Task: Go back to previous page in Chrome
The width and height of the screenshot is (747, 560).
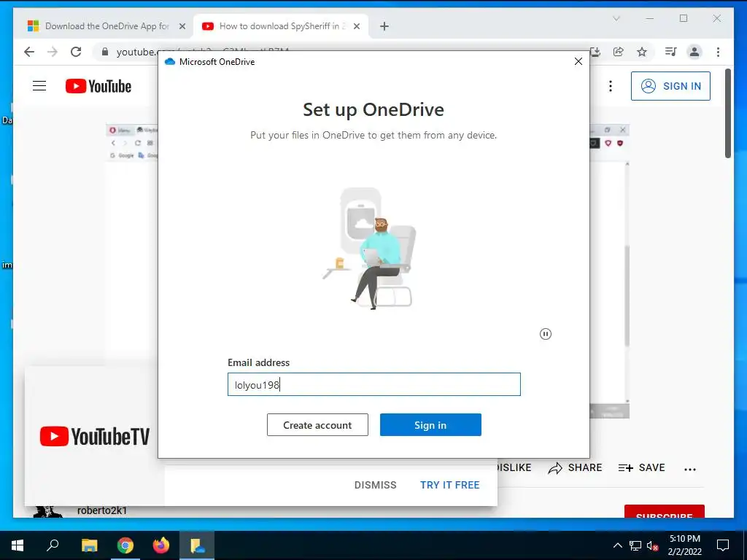Action: click(x=29, y=52)
